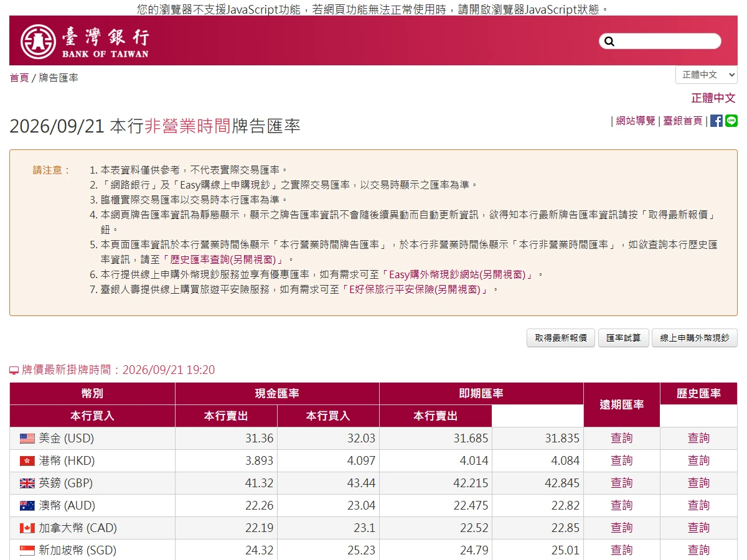Screen dimensions: 747x560
Task: Open the LINE icon link
Action: 731,121
